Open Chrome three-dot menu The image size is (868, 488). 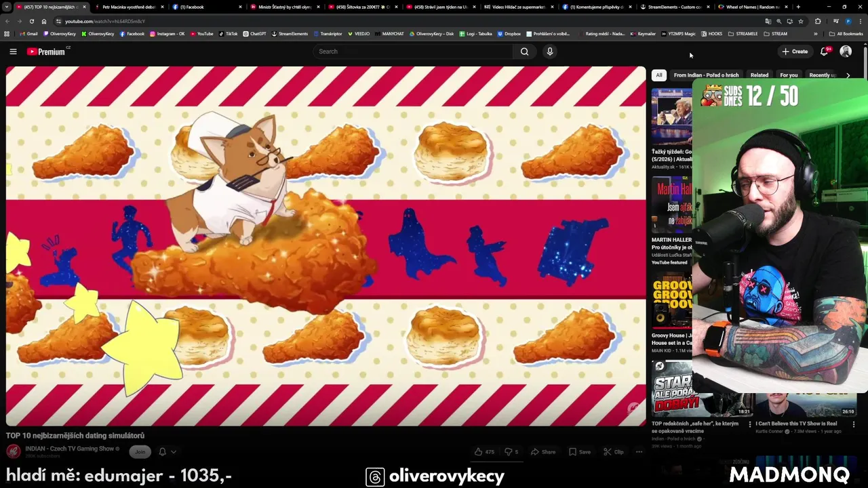click(x=860, y=21)
